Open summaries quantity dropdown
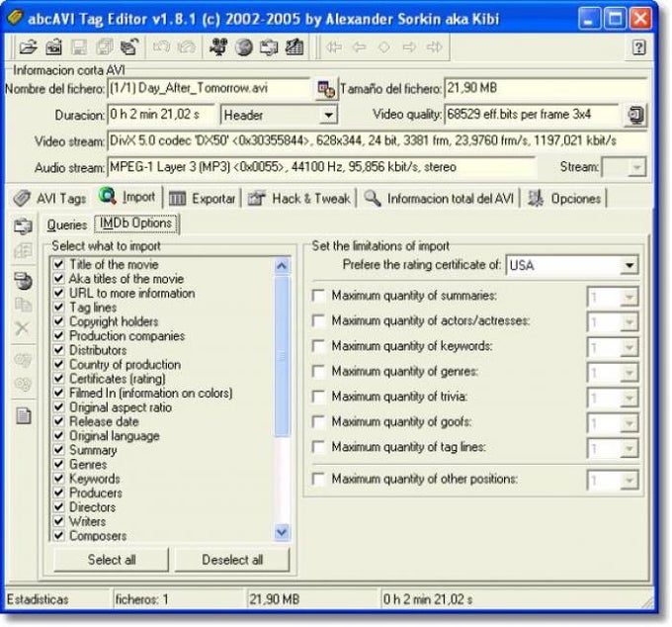Image resolution: width=672 pixels, height=627 pixels. click(629, 297)
